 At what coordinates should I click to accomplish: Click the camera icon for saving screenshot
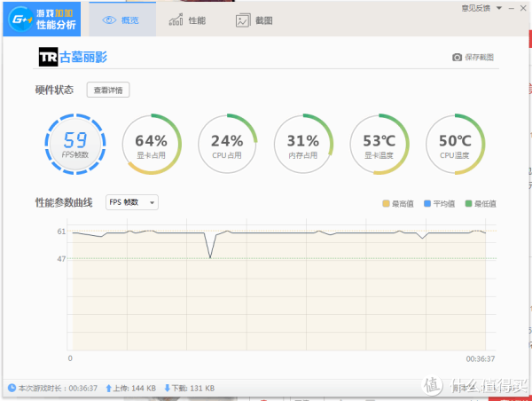click(457, 58)
